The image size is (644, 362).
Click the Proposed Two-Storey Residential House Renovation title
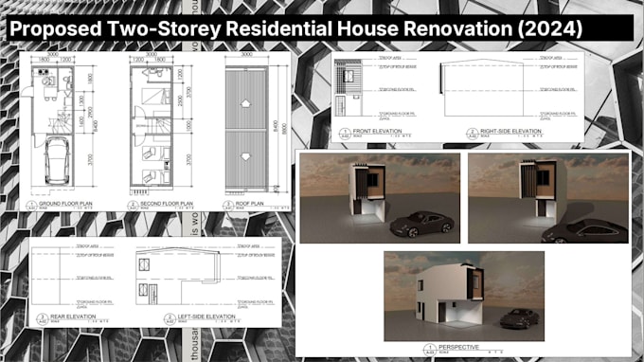(295, 28)
